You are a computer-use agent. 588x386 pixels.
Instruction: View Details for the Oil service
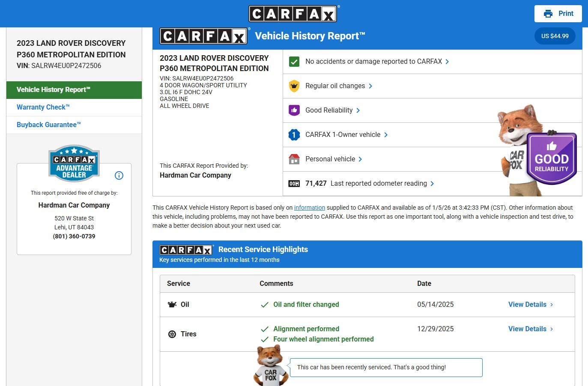coord(530,305)
